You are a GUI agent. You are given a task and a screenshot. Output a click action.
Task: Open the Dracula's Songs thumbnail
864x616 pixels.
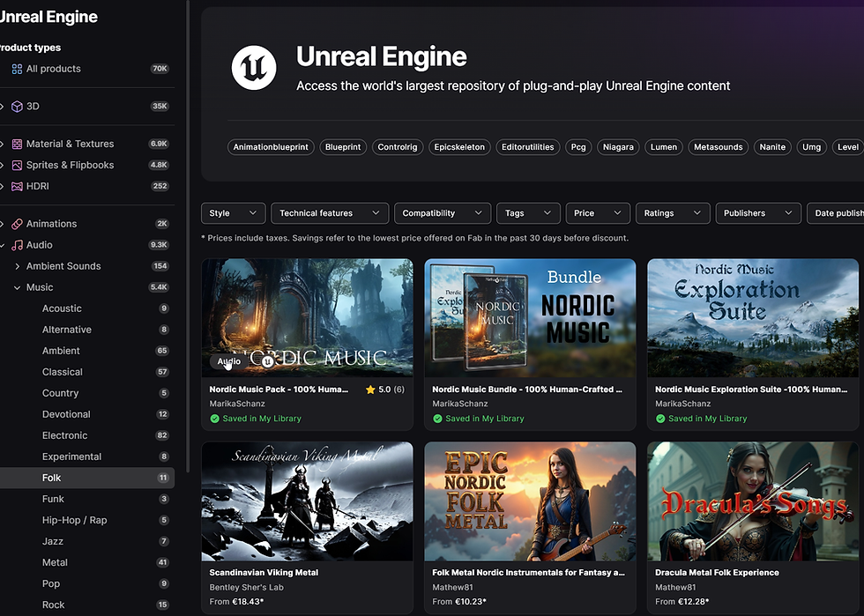point(753,501)
